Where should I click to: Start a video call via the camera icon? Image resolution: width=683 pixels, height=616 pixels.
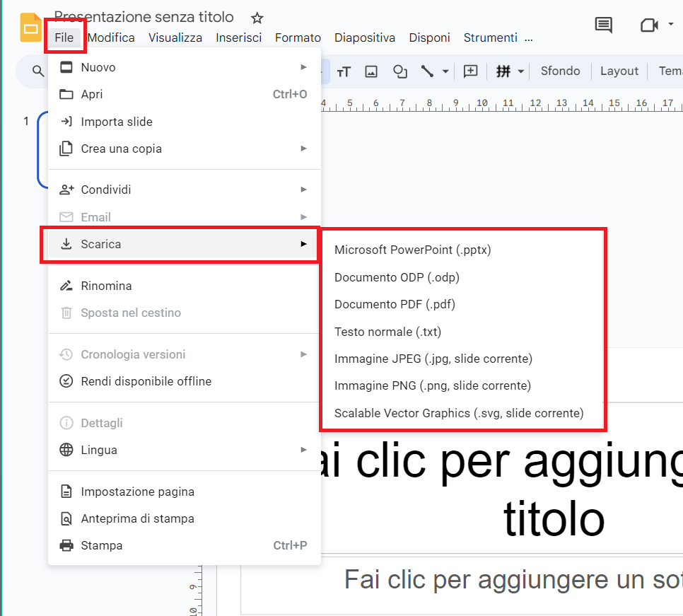pyautogui.click(x=648, y=25)
